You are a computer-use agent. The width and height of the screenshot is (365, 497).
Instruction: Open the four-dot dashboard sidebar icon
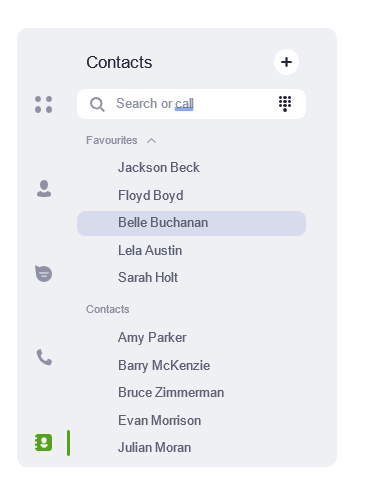tap(44, 105)
